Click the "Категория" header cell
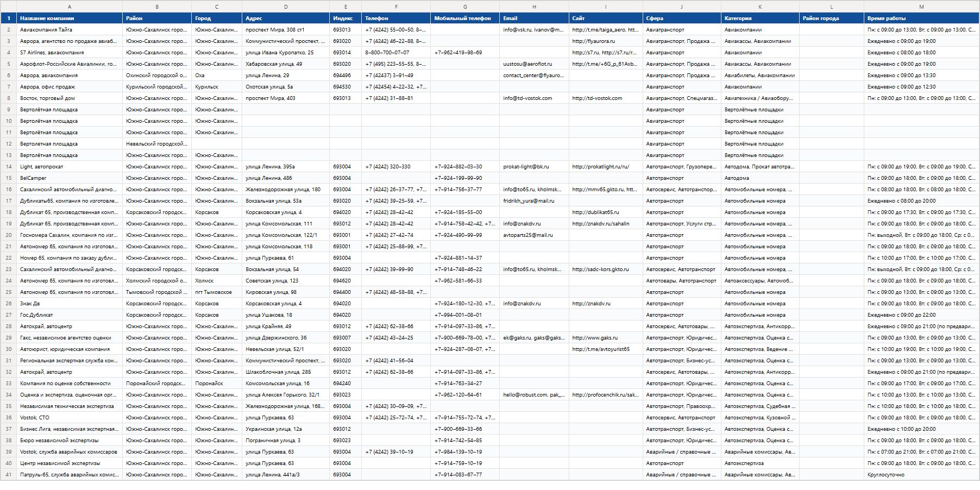980x490 pixels. click(x=760, y=18)
